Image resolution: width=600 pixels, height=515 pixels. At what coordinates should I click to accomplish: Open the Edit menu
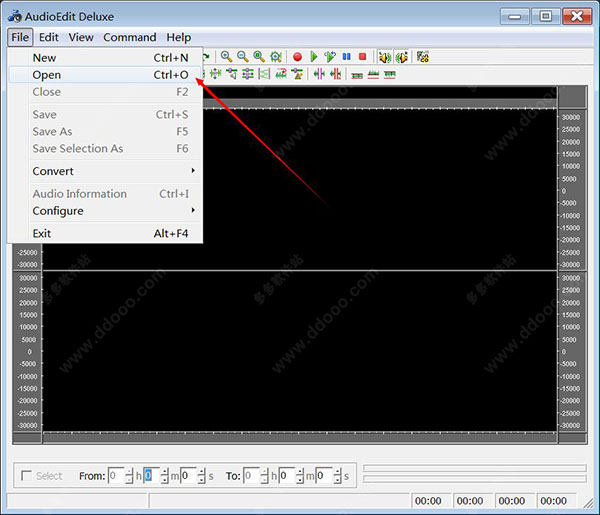tap(49, 37)
